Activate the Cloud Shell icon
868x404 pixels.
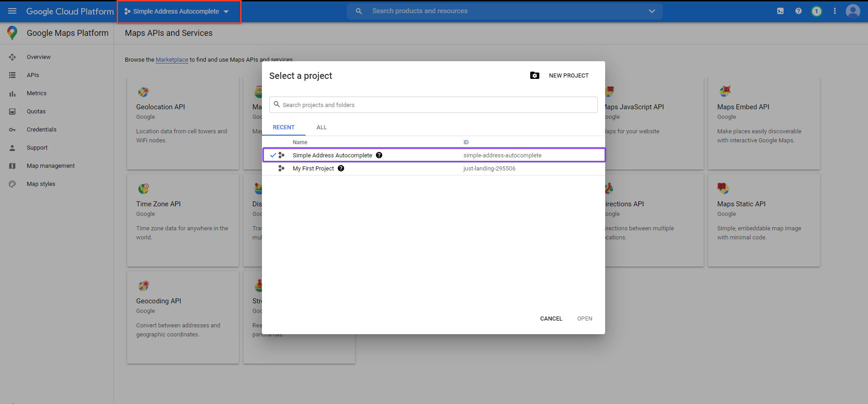pos(780,11)
